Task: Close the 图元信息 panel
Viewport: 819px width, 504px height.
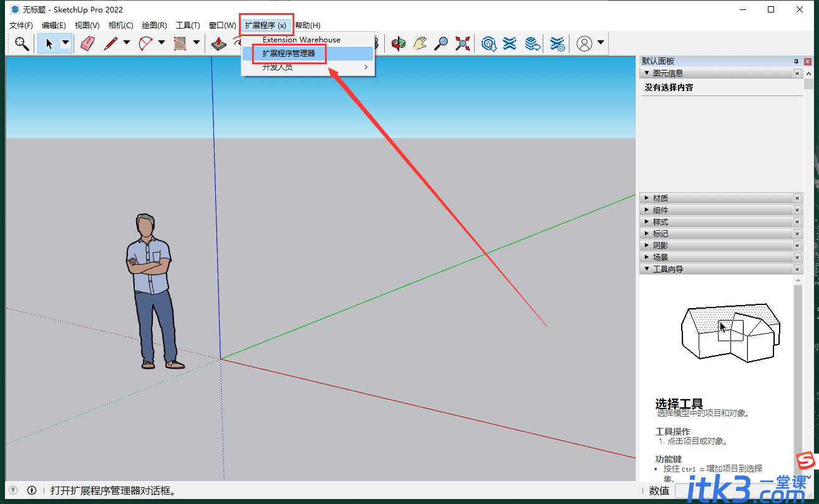Action: (797, 73)
